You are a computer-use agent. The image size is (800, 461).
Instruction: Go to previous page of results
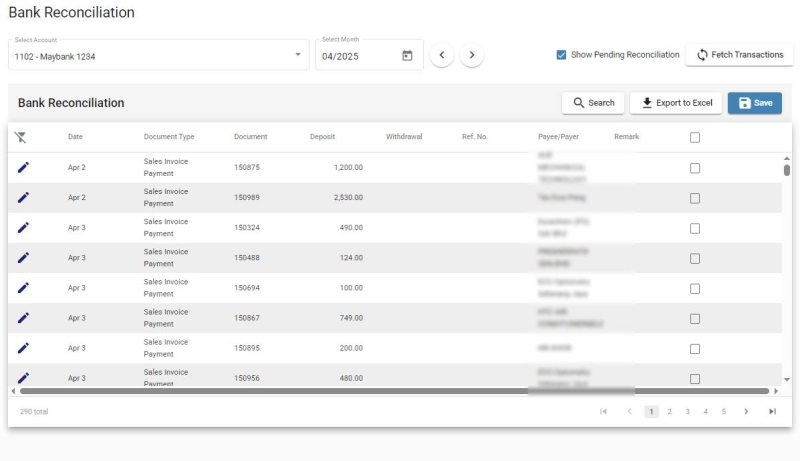tap(630, 412)
